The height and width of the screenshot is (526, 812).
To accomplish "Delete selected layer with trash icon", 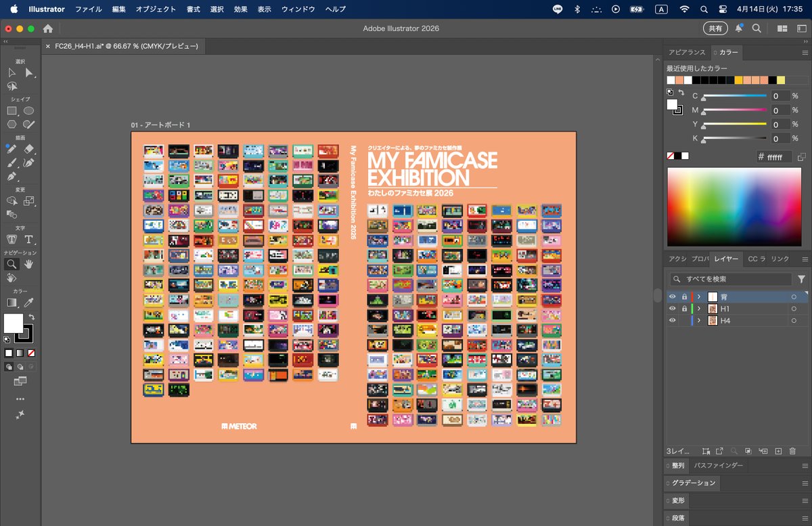I will 792,451.
